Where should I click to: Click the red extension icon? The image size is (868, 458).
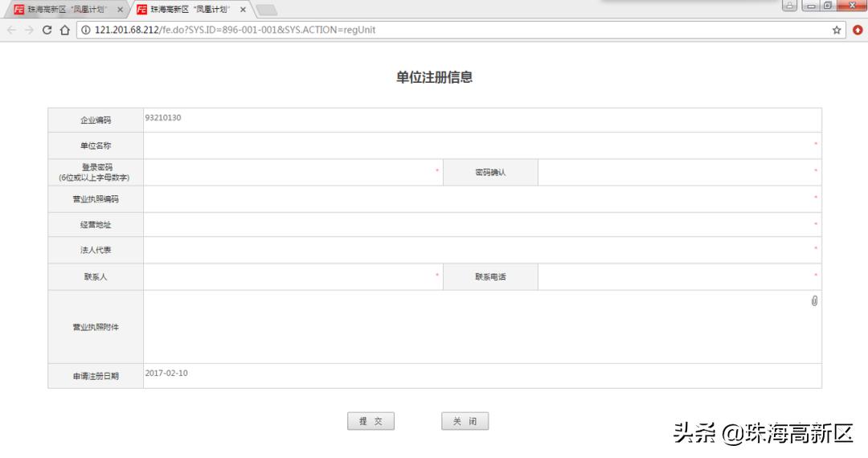(x=858, y=30)
